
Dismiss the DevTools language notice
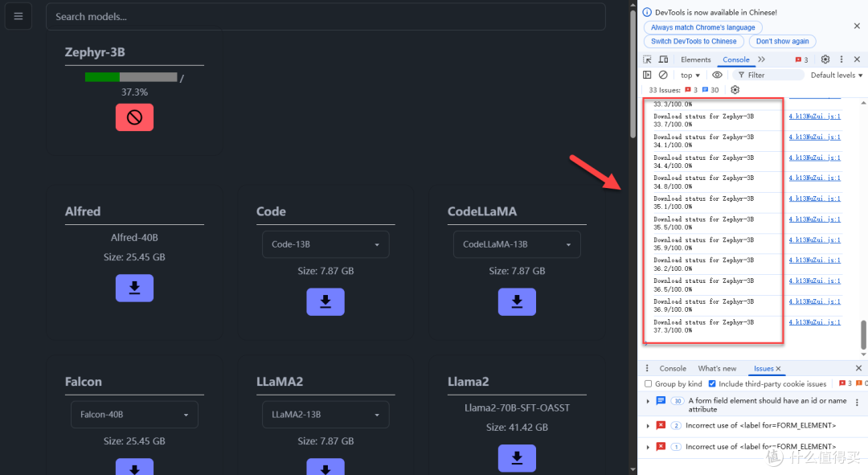(x=857, y=26)
